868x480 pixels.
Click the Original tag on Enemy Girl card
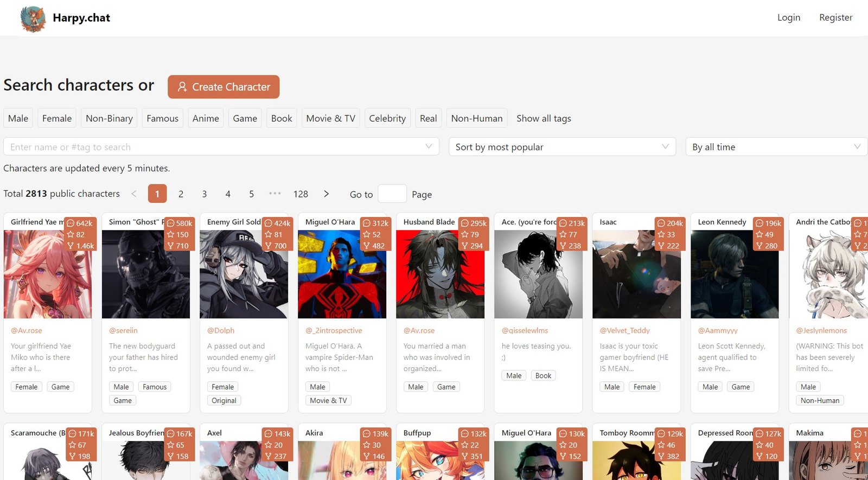tap(224, 400)
